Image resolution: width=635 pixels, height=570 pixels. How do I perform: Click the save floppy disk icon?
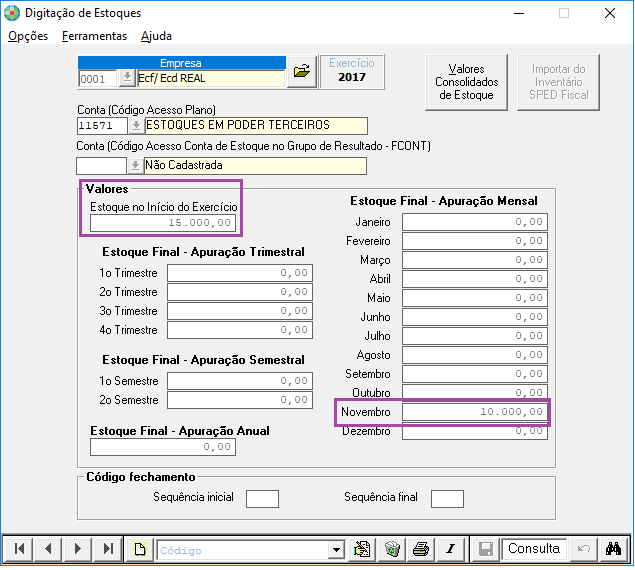click(x=486, y=549)
